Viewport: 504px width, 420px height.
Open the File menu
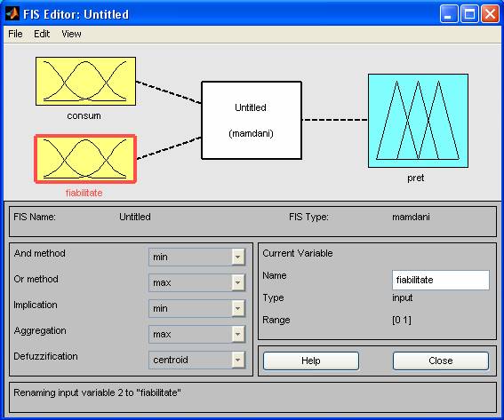click(15, 34)
